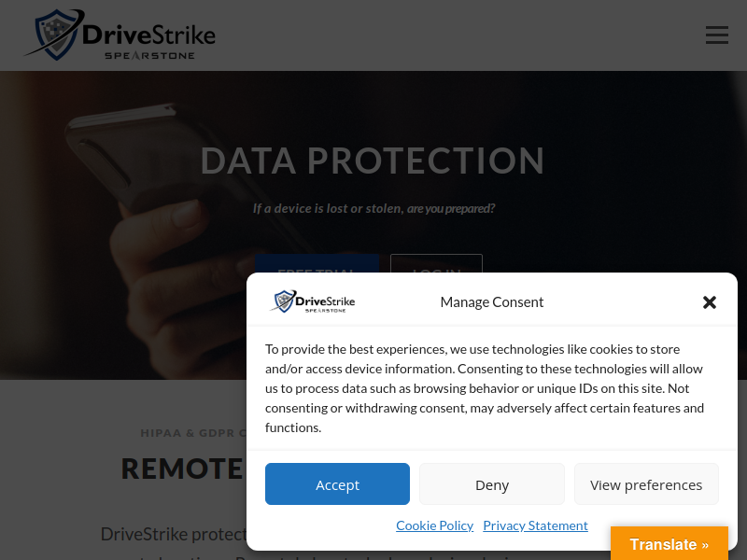Viewport: 747px width, 560px height.
Task: Click the Manage Consent dialog title
Action: click(x=491, y=302)
